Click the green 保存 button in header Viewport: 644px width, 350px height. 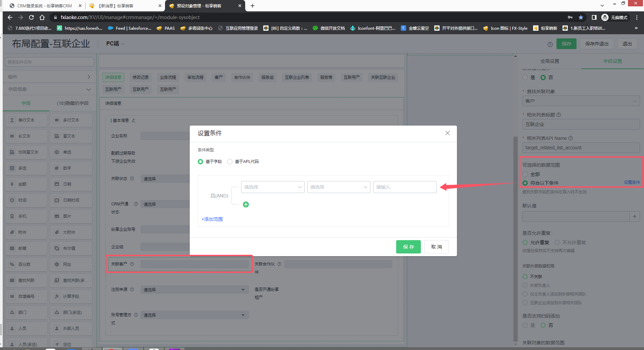click(566, 44)
